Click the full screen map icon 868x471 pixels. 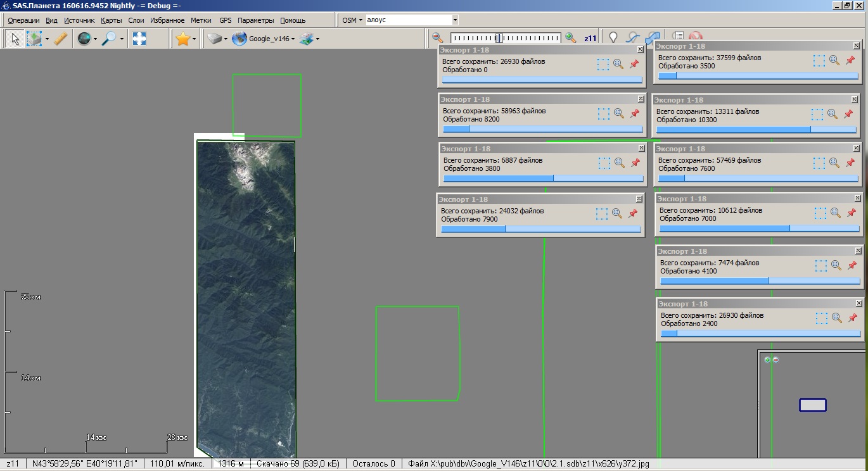click(139, 39)
